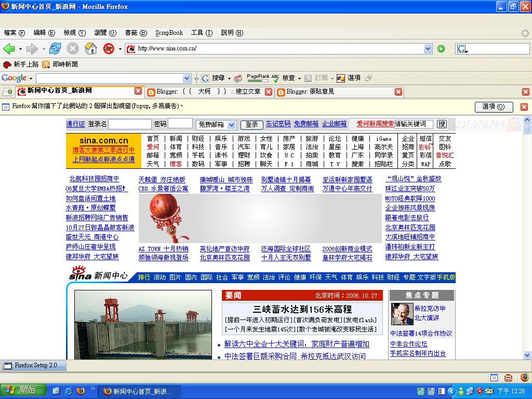
Task: Click the 请输关键词 news search field
Action: pyautogui.click(x=413, y=124)
